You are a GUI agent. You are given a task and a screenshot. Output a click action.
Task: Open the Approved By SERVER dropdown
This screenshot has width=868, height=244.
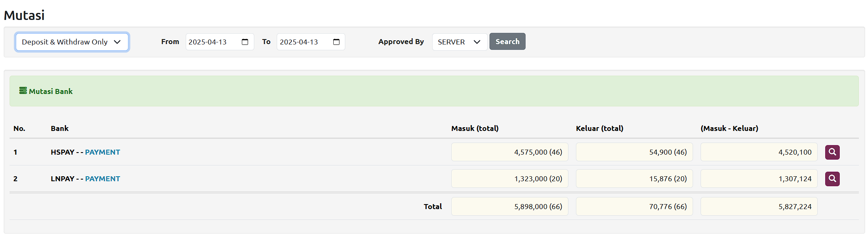pos(459,42)
